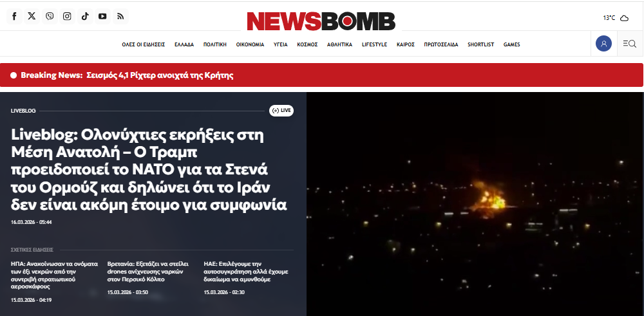Screen dimensions: 644x316
Task: Click the explosion night video thumbnail
Action: click(x=475, y=204)
